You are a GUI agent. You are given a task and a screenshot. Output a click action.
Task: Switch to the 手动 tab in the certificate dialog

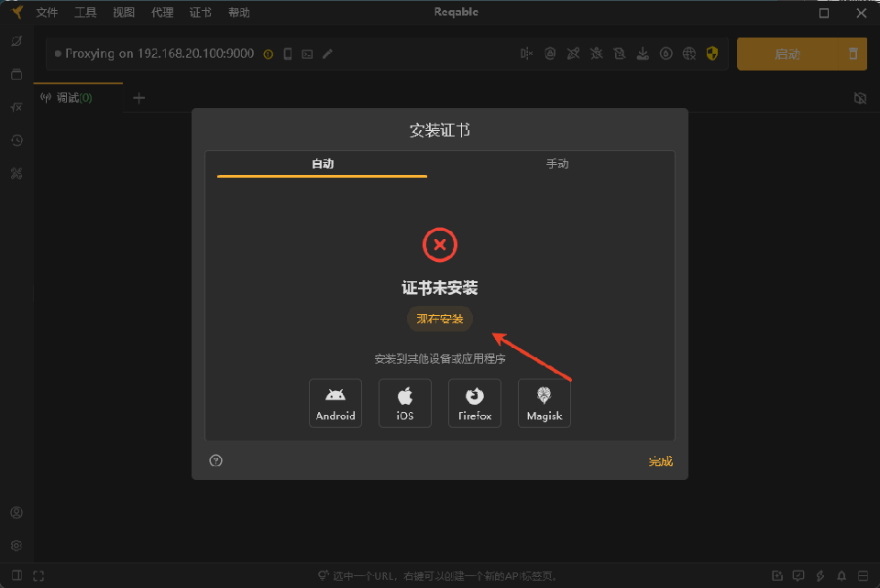tap(559, 163)
